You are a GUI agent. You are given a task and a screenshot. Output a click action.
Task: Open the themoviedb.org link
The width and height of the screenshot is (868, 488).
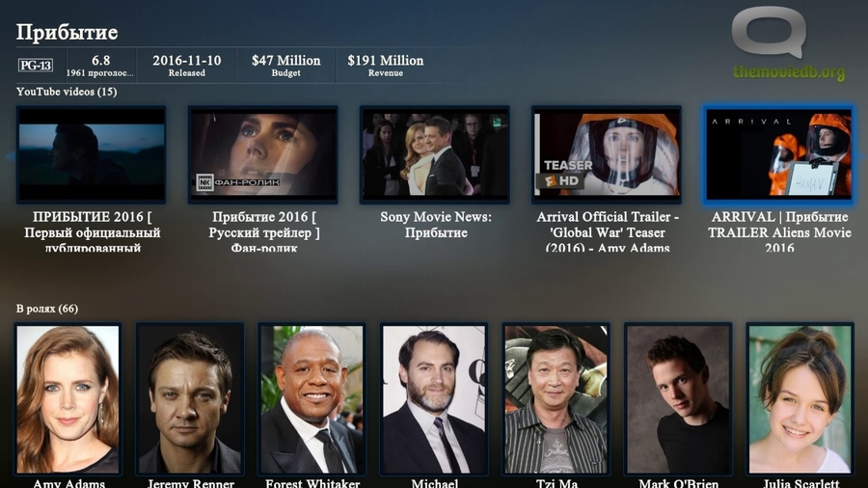coord(789,72)
